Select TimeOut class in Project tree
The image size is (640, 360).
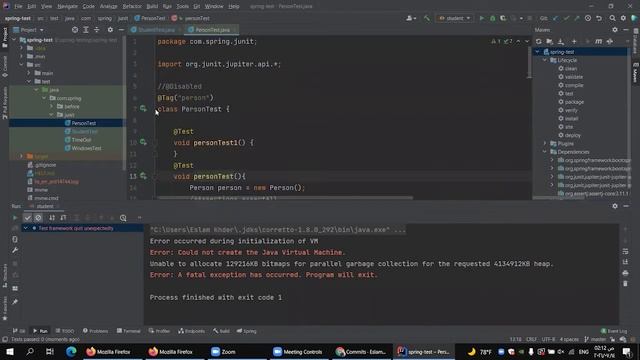81,140
